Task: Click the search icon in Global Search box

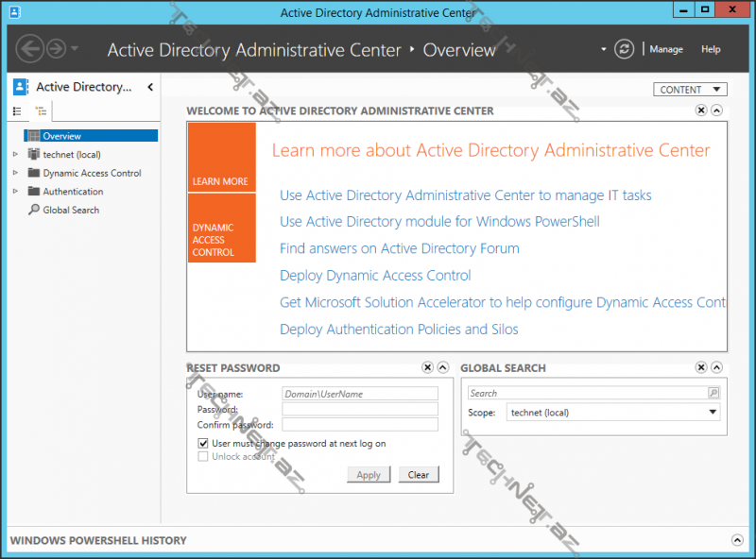Action: (x=713, y=393)
